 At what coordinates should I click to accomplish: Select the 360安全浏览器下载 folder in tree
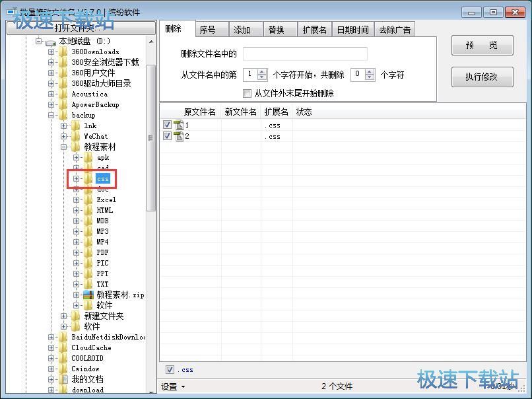pyautogui.click(x=105, y=63)
